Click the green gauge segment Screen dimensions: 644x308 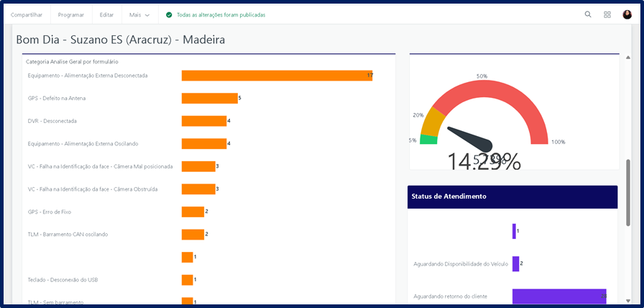point(428,139)
